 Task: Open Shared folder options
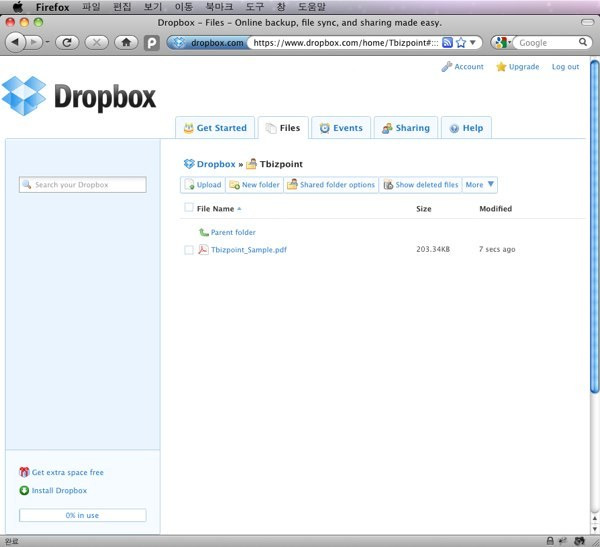point(331,185)
